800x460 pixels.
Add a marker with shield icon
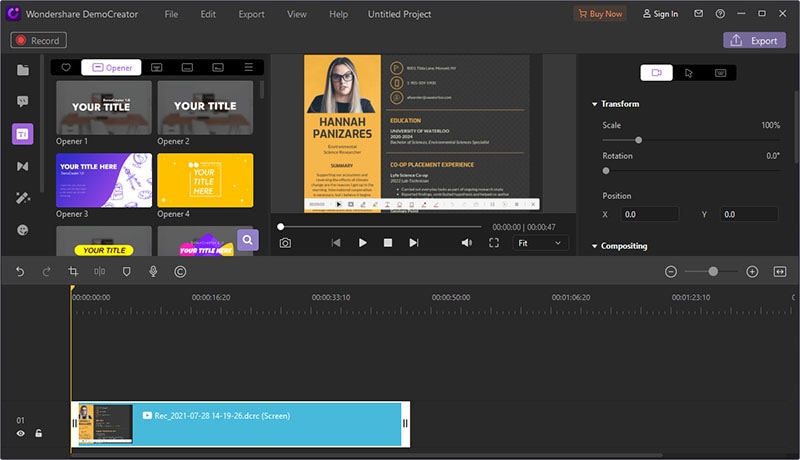127,272
